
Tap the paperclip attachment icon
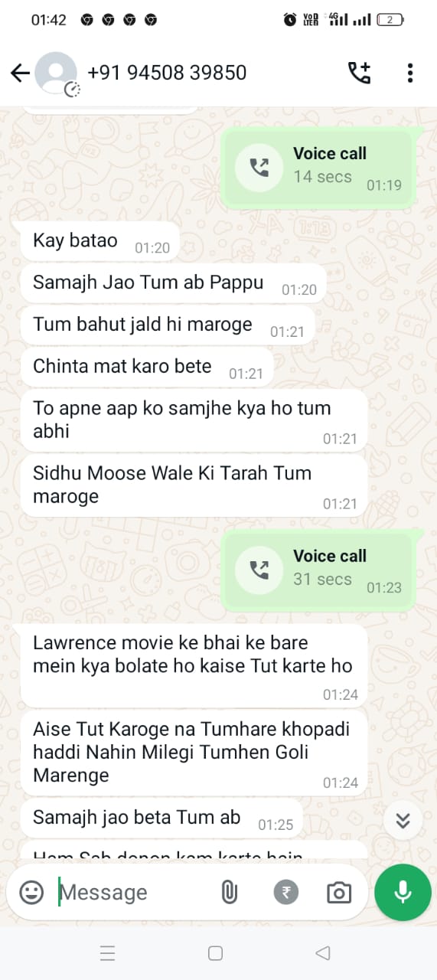point(229,892)
